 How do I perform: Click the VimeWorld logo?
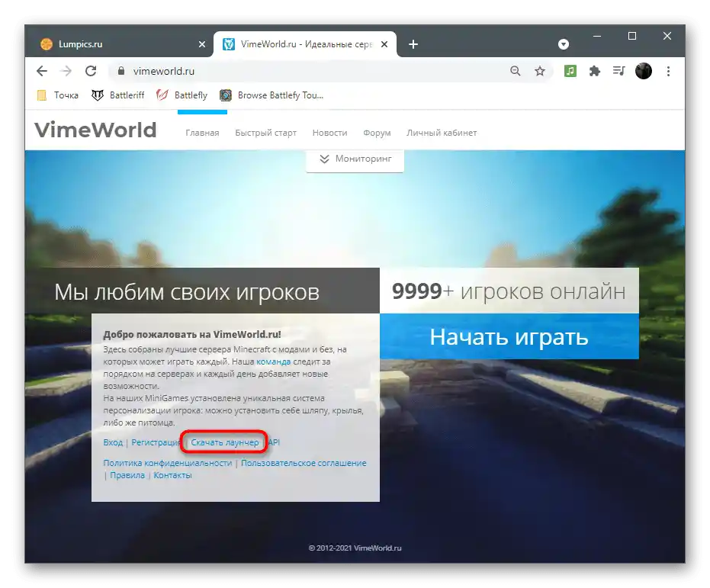pos(95,130)
